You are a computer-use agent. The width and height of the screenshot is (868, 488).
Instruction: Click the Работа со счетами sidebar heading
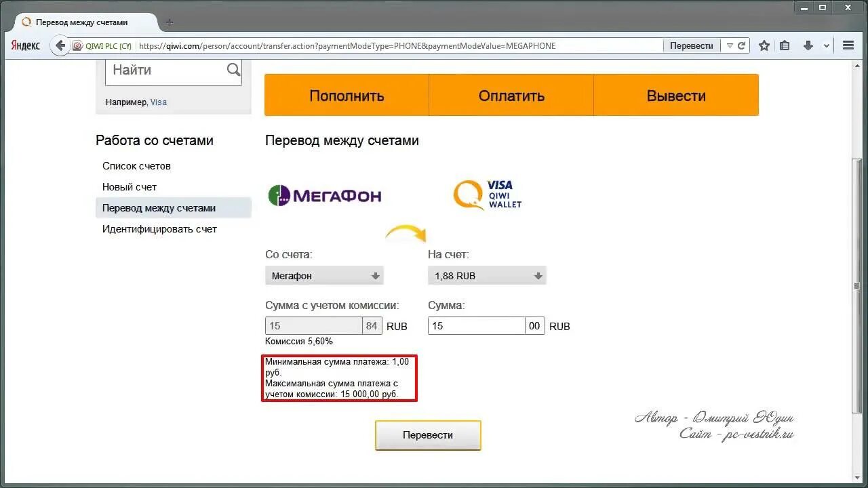coord(155,140)
